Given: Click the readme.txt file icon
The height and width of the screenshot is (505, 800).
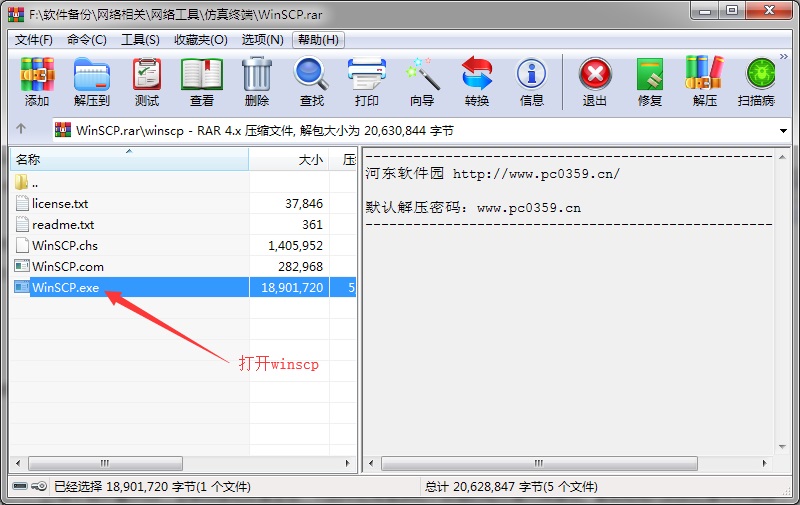Looking at the screenshot, I should click(x=22, y=224).
